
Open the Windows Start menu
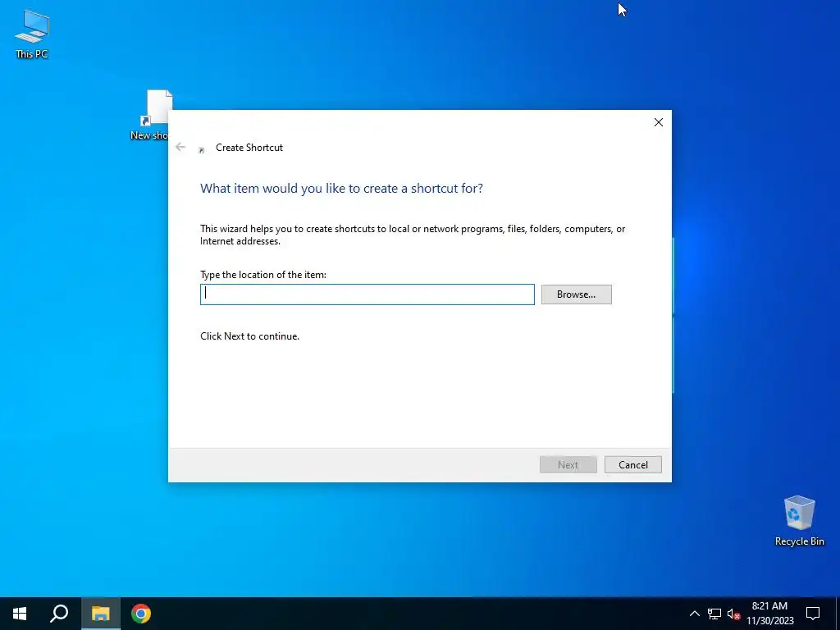coord(20,614)
